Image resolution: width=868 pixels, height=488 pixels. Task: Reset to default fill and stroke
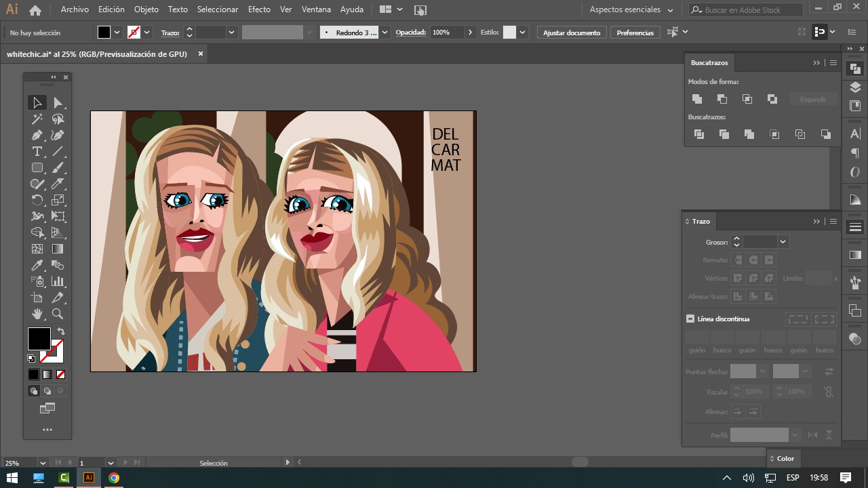31,358
